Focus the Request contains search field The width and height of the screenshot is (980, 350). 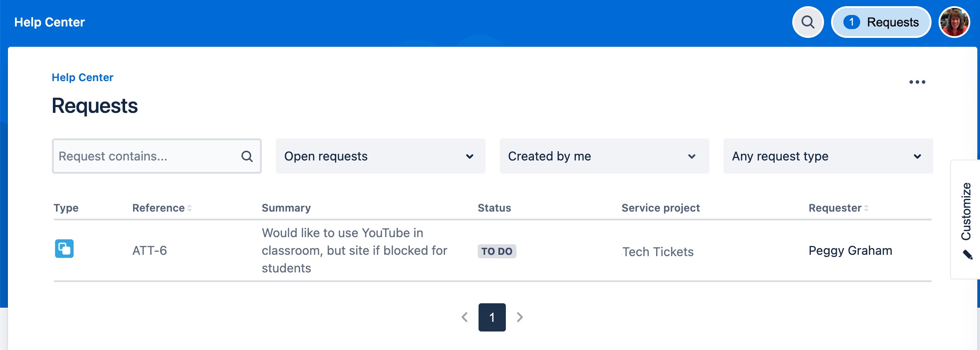[x=157, y=156]
